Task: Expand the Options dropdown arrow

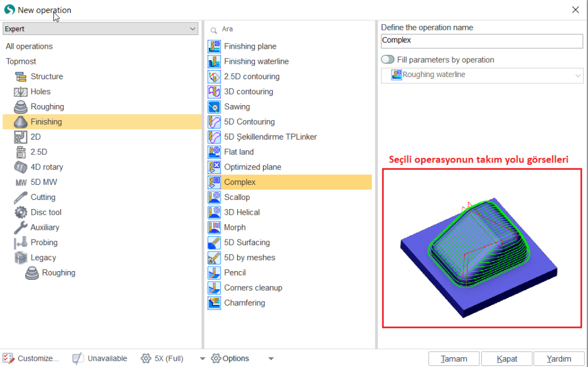Action: tap(271, 359)
